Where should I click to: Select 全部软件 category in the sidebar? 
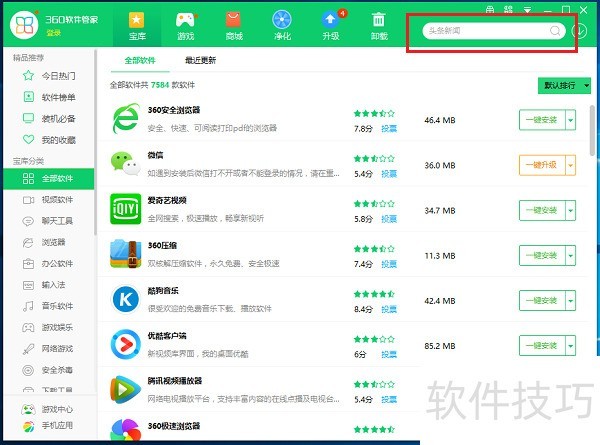tap(49, 179)
